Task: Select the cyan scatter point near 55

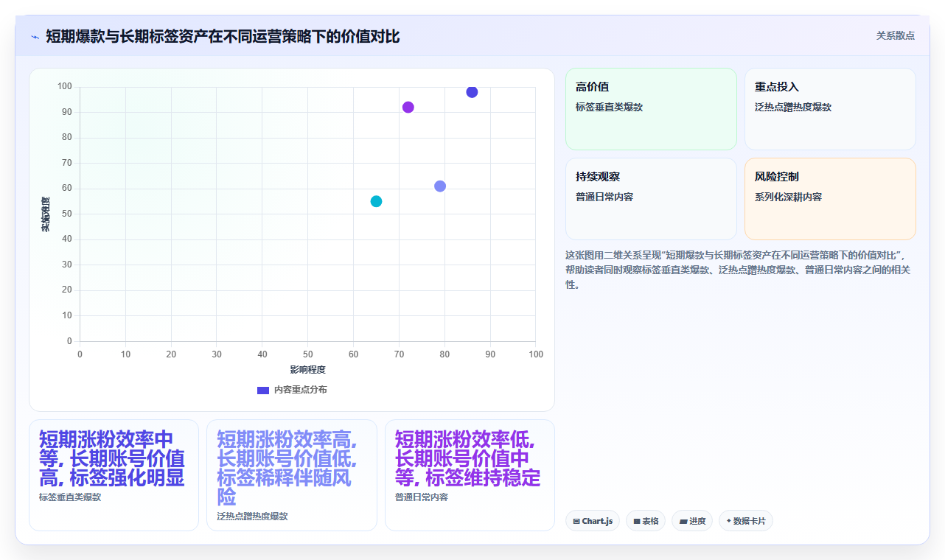Action: click(376, 201)
